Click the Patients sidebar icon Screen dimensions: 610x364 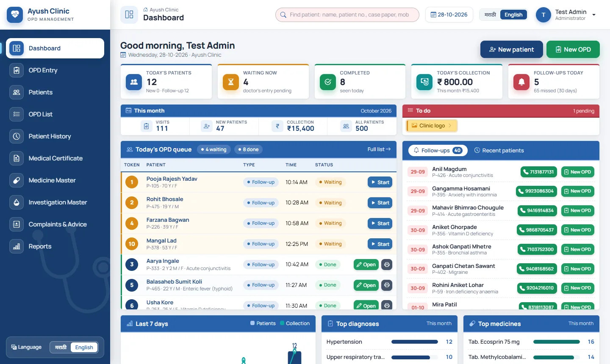click(17, 92)
